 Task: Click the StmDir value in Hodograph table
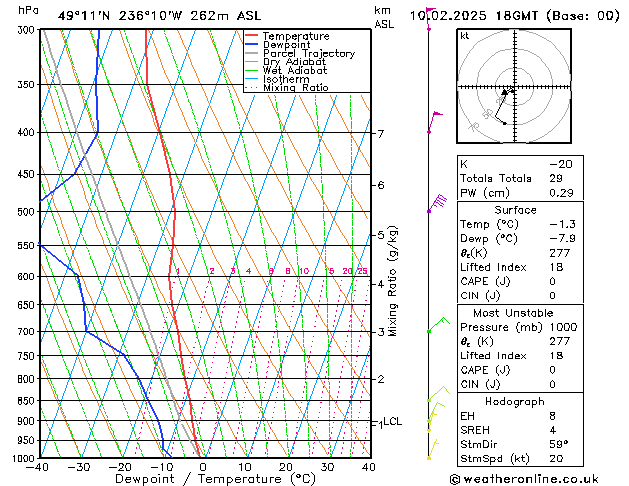(x=559, y=444)
